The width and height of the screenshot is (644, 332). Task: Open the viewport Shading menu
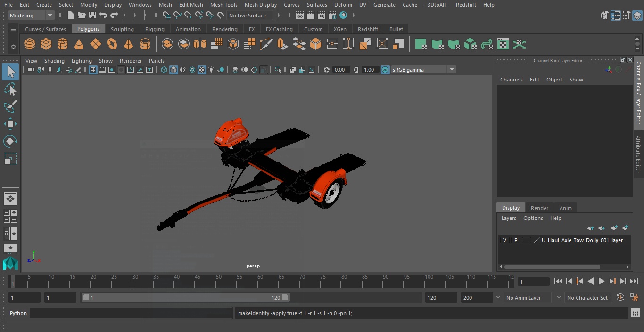coord(54,61)
